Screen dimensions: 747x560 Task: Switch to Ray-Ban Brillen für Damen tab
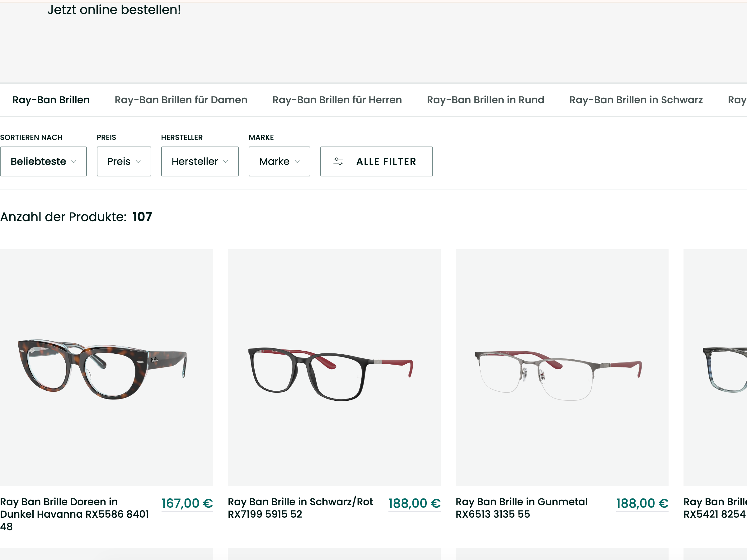181,100
